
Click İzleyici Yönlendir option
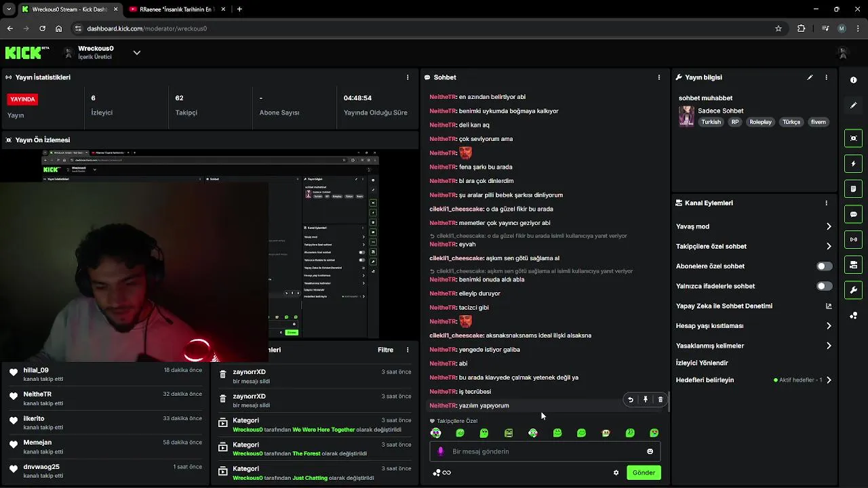click(702, 363)
